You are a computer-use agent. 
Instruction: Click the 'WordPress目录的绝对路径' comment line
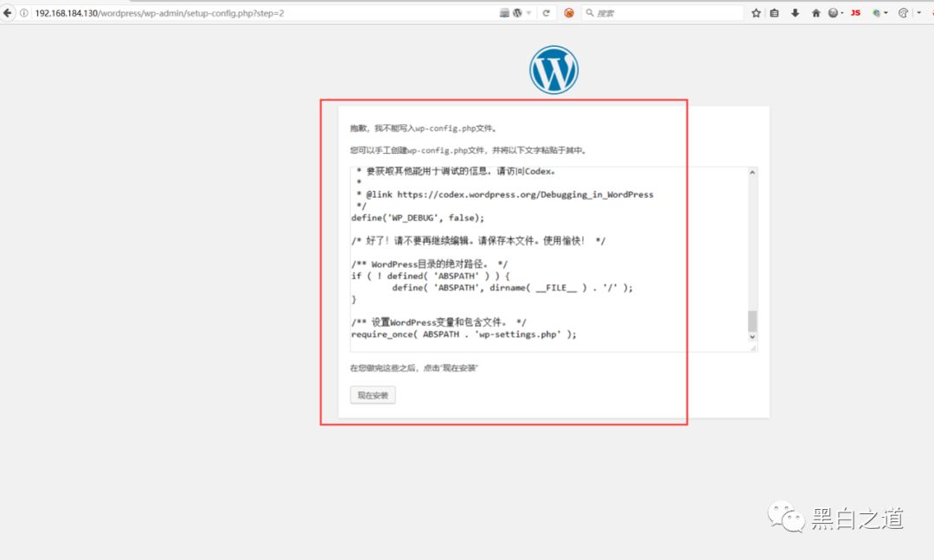click(430, 264)
